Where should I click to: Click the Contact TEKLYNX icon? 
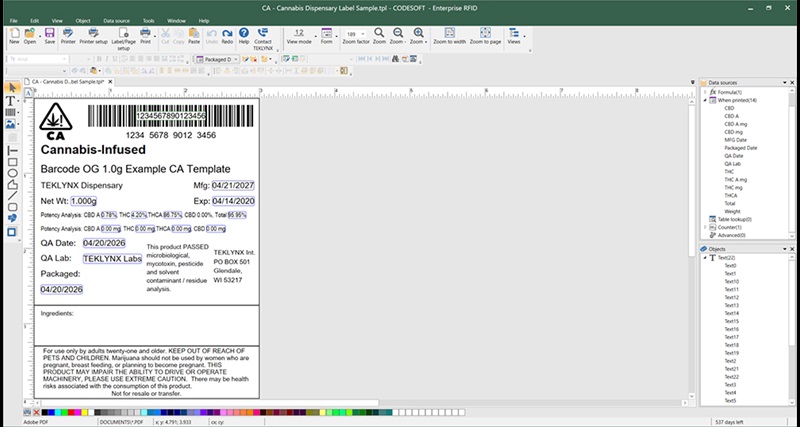tap(263, 39)
